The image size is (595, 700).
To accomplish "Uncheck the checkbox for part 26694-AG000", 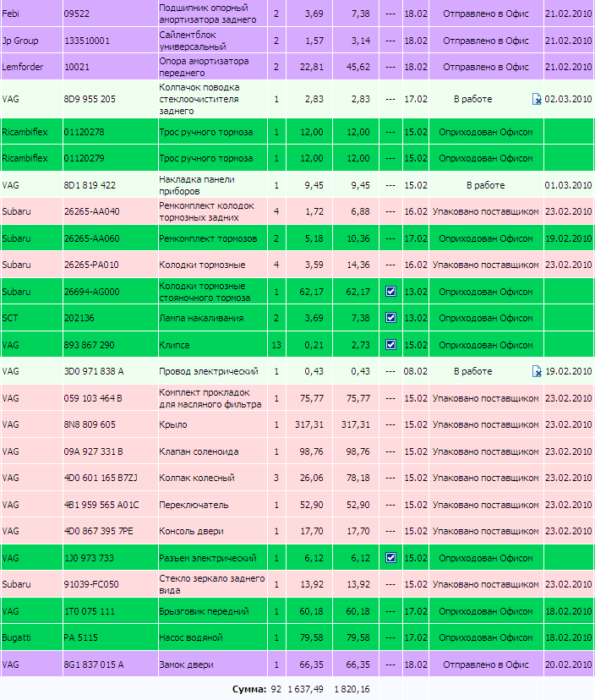I will (x=390, y=292).
